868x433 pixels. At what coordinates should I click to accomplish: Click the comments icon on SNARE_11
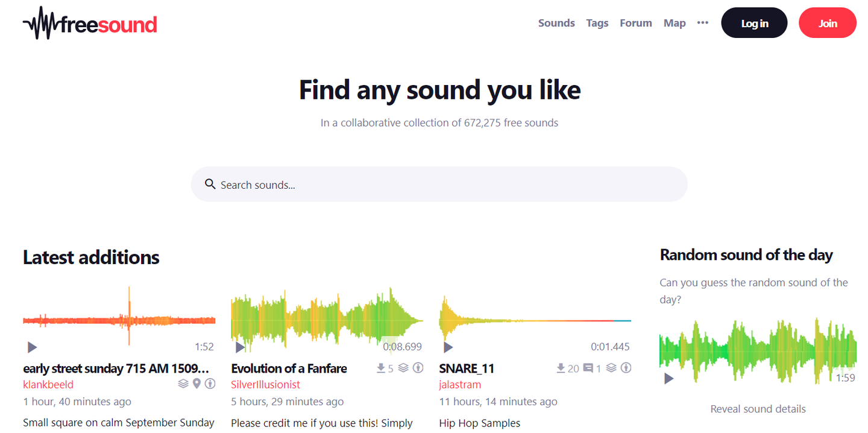[588, 368]
